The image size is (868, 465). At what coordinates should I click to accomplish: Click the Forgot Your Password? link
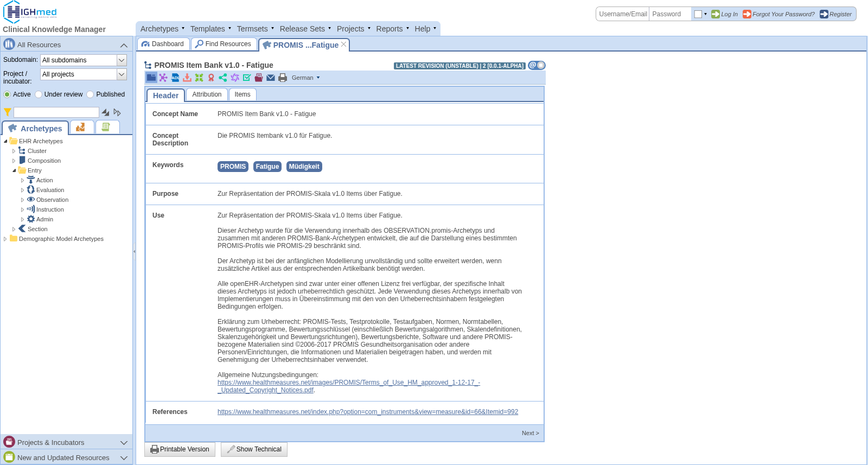pos(778,14)
